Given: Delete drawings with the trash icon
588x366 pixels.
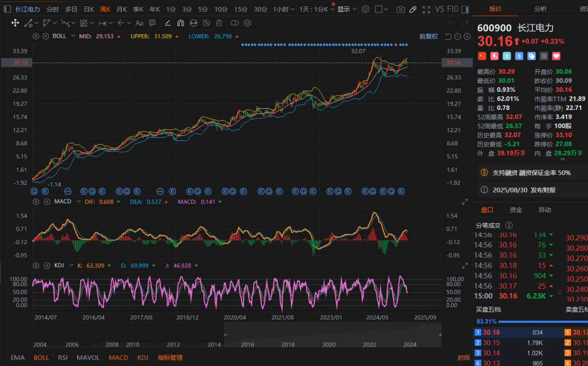Looking at the screenshot, I should [219, 23].
